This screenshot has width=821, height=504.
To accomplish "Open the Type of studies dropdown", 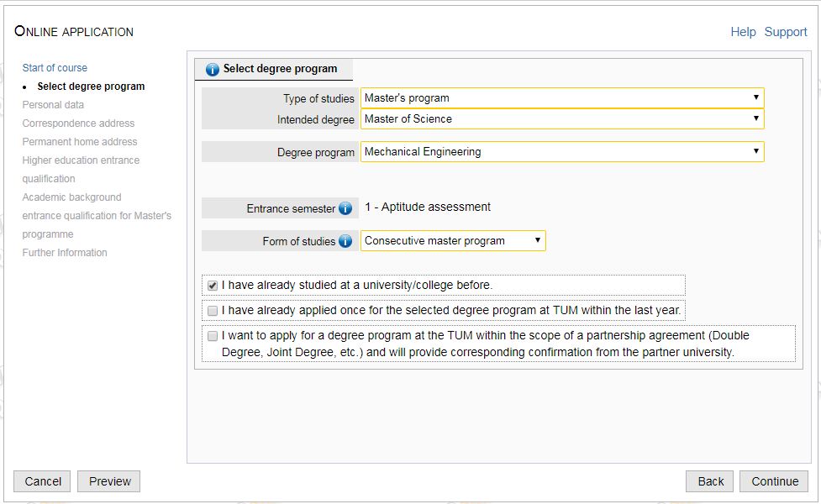I will tap(562, 98).
